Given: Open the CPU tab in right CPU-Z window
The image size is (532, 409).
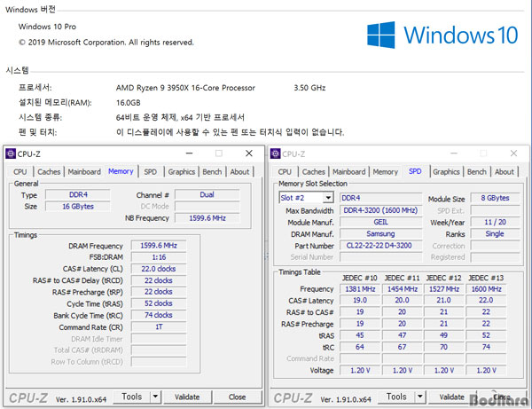Looking at the screenshot, I should [285, 172].
